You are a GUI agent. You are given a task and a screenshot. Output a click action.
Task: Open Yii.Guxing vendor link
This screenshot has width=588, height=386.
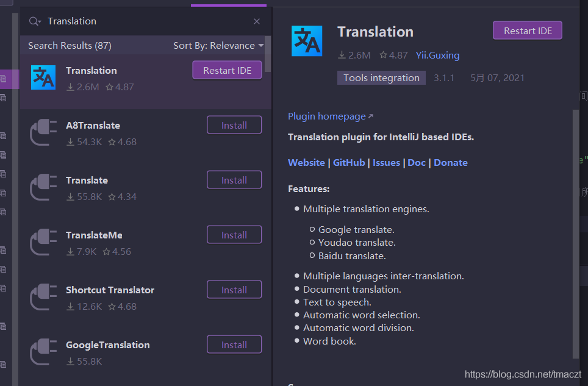tap(437, 55)
